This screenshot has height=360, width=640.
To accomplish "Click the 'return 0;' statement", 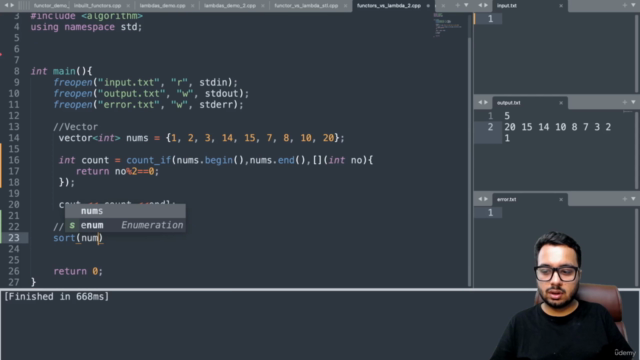I will 78,271.
